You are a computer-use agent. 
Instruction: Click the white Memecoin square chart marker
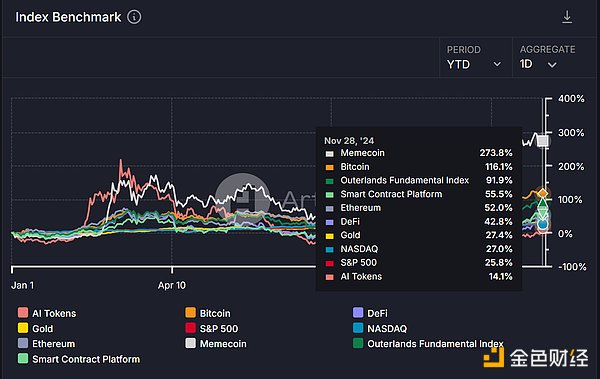tap(542, 141)
